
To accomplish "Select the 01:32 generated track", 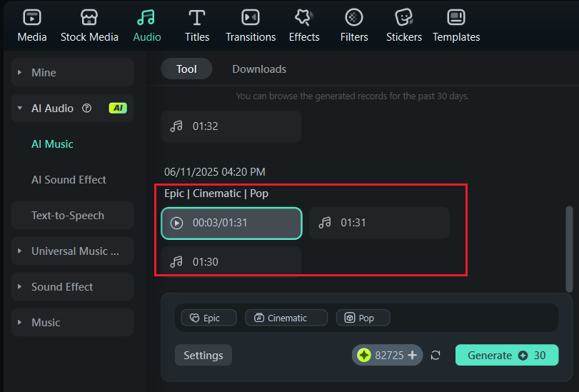I will click(231, 126).
